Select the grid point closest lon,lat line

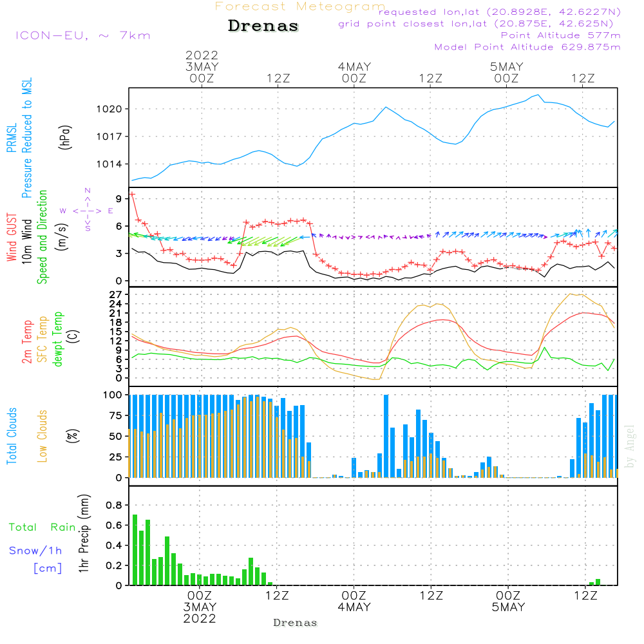tap(480, 24)
